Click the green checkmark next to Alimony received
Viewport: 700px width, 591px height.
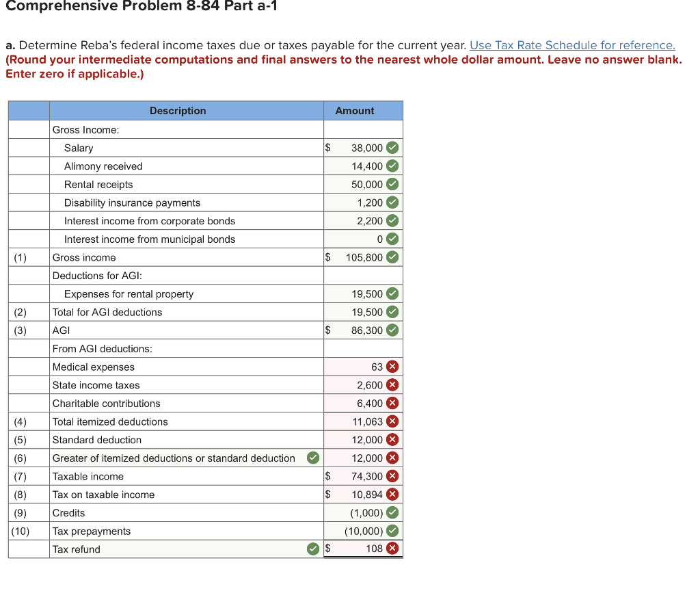pyautogui.click(x=393, y=166)
